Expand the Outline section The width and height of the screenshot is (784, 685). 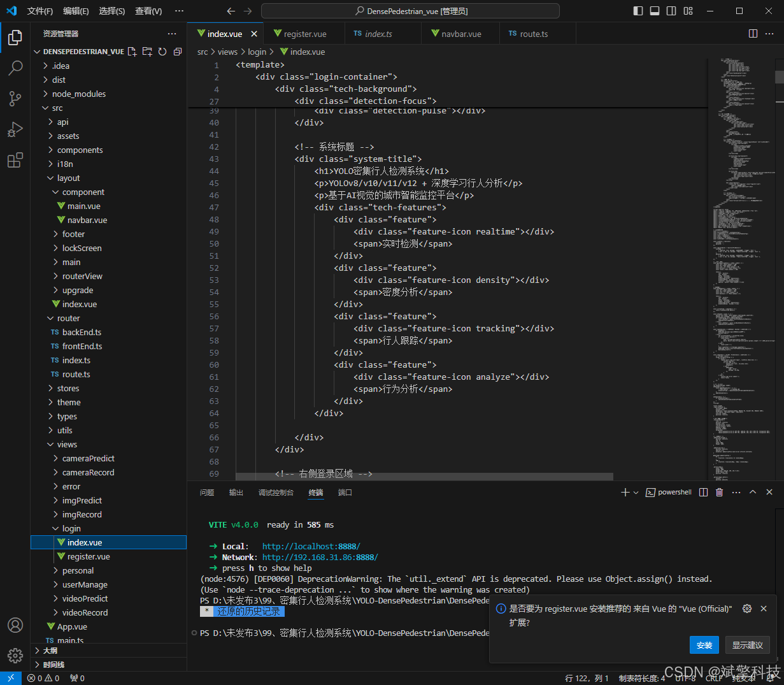pos(108,651)
